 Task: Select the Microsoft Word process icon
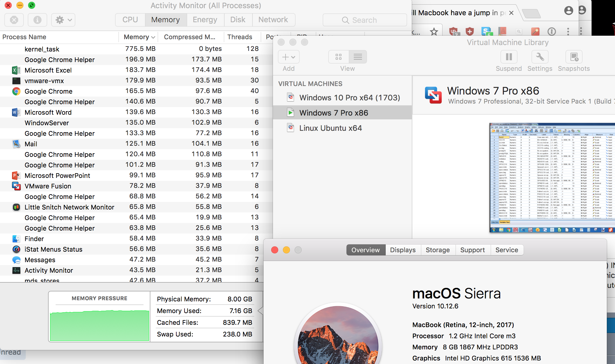pyautogui.click(x=16, y=112)
